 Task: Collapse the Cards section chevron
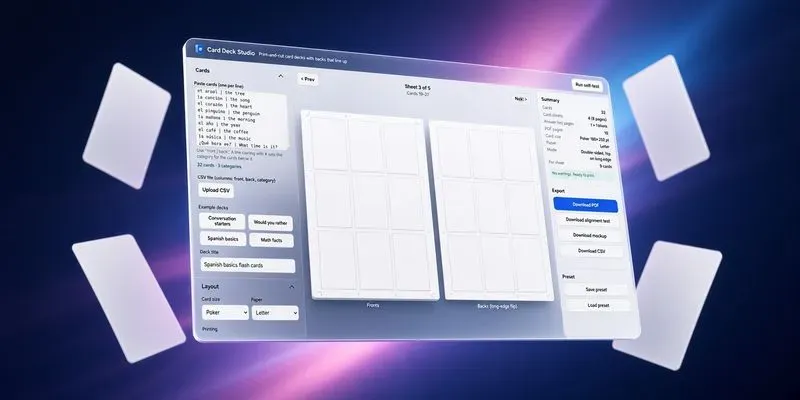tap(280, 76)
